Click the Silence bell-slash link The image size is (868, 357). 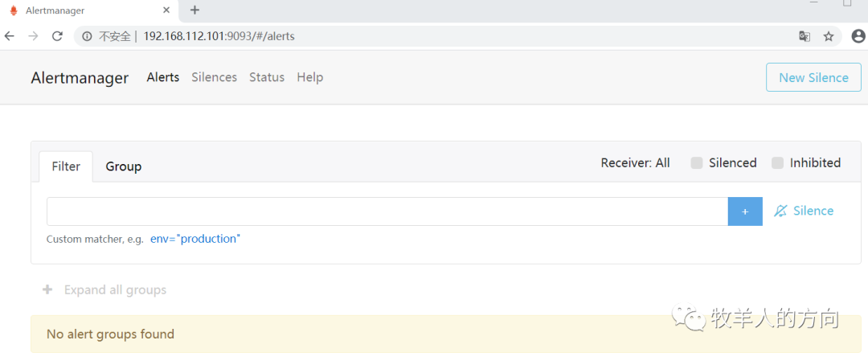tap(804, 211)
